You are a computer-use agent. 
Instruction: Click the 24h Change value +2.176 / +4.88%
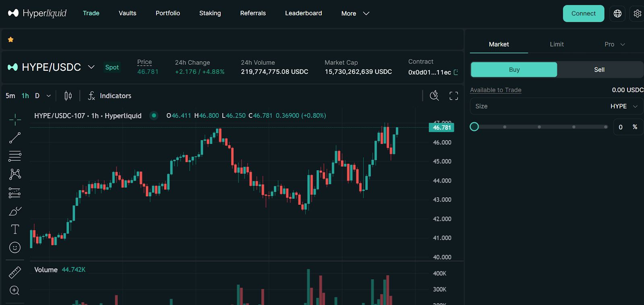(200, 72)
